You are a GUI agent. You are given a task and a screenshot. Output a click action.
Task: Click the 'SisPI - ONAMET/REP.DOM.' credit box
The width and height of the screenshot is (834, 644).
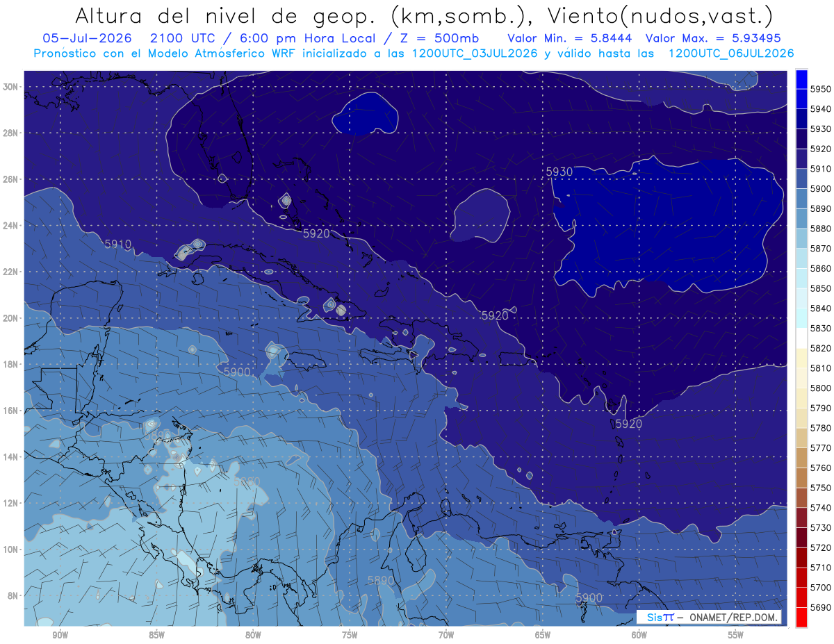(709, 617)
